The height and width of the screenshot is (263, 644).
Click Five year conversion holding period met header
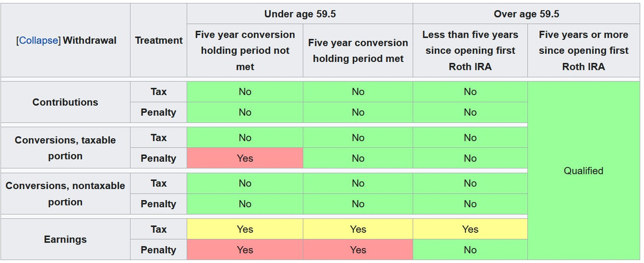[358, 50]
